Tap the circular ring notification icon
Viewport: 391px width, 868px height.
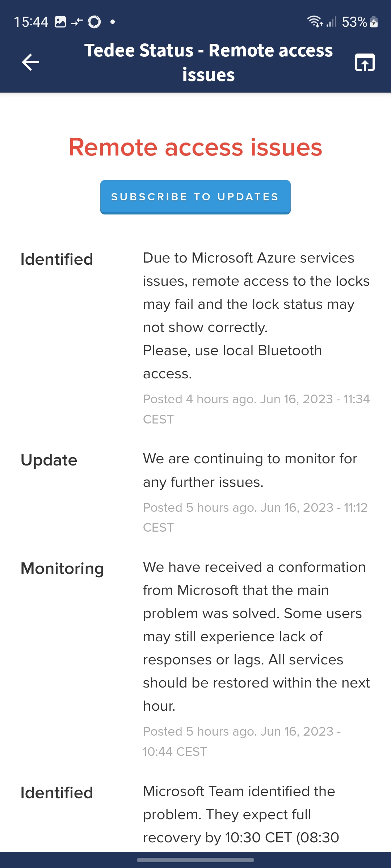click(x=94, y=22)
